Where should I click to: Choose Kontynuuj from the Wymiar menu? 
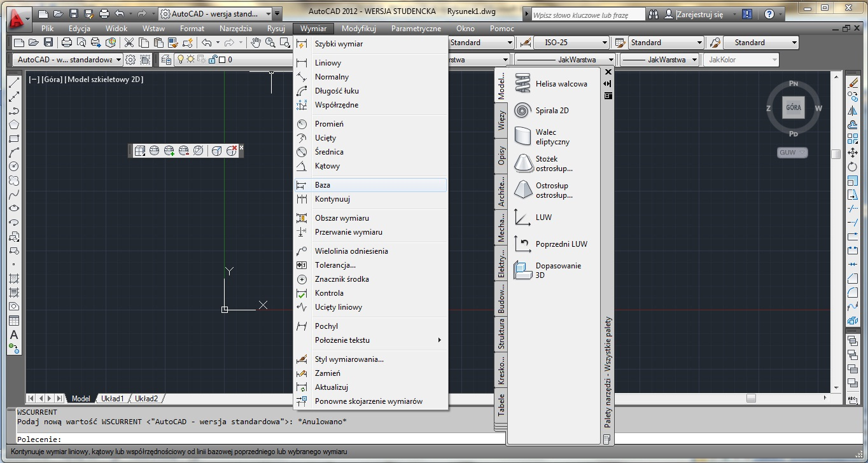point(371,198)
